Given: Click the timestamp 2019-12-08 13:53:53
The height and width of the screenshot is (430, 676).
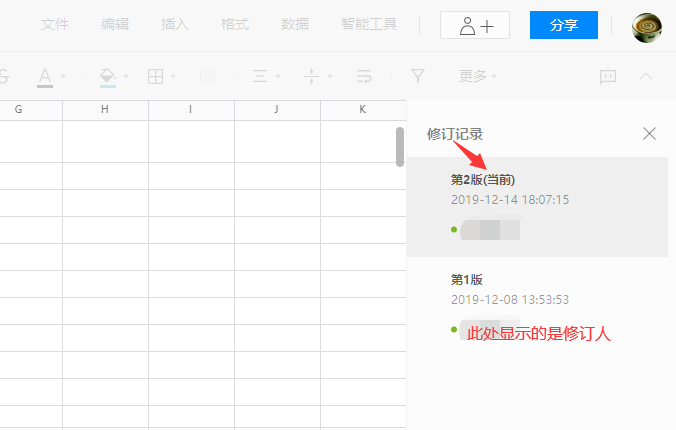Looking at the screenshot, I should click(510, 300).
